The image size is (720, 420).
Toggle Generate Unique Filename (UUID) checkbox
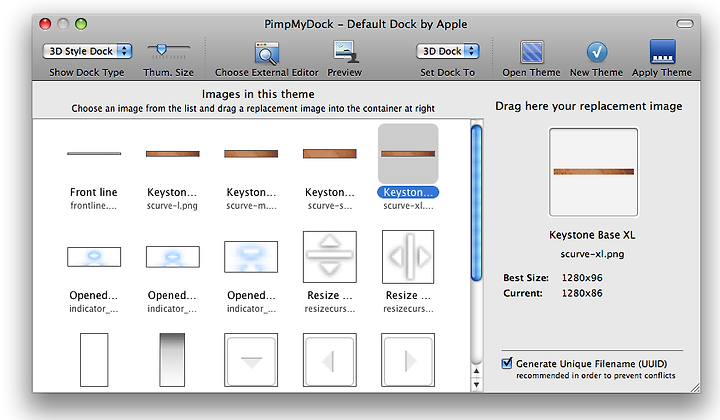point(507,363)
